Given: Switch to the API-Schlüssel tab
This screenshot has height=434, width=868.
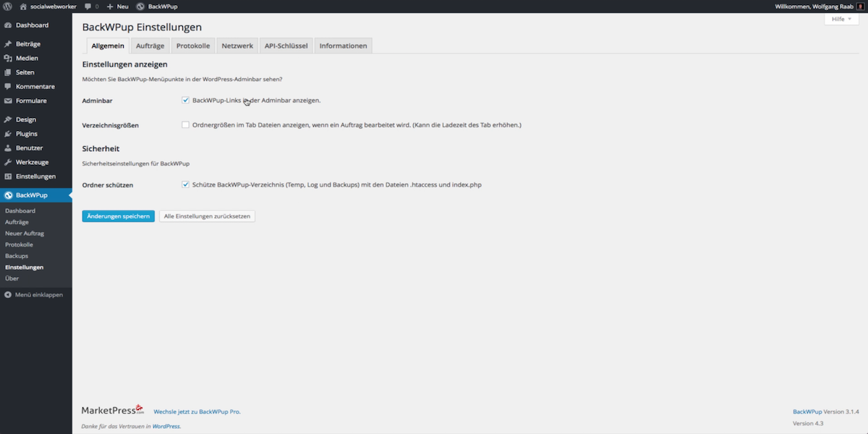Looking at the screenshot, I should (x=286, y=46).
